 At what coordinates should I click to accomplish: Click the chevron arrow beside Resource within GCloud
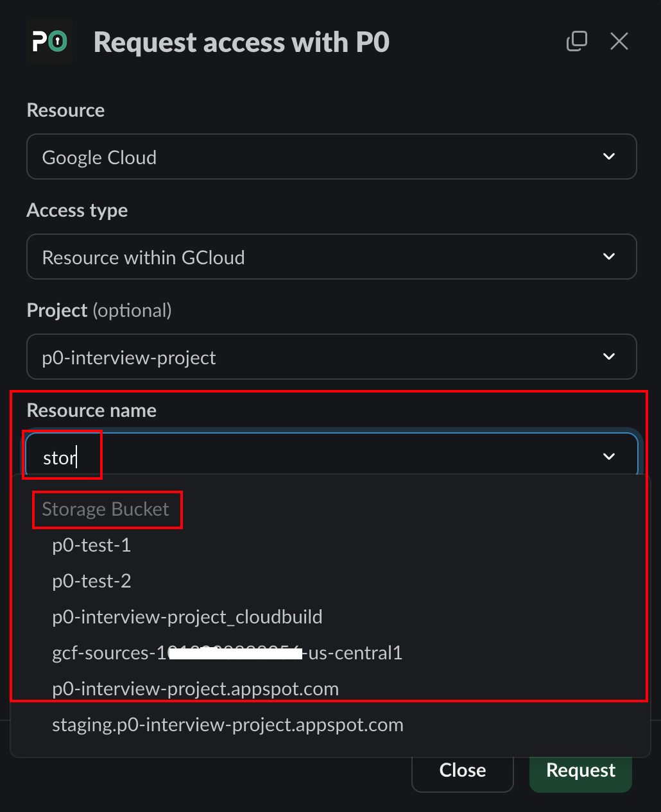pos(609,257)
